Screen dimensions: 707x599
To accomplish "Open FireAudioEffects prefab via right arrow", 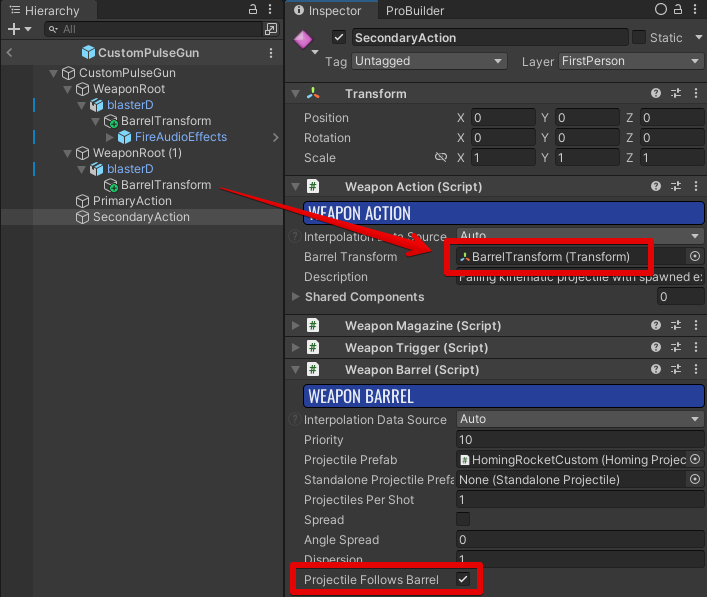I will click(275, 138).
